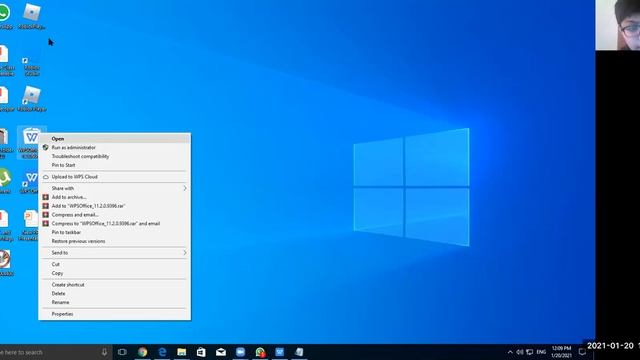Viewport: 640px width, 360px height.
Task: Open the taskbar clock showing 12:09 PM
Action: point(561,352)
